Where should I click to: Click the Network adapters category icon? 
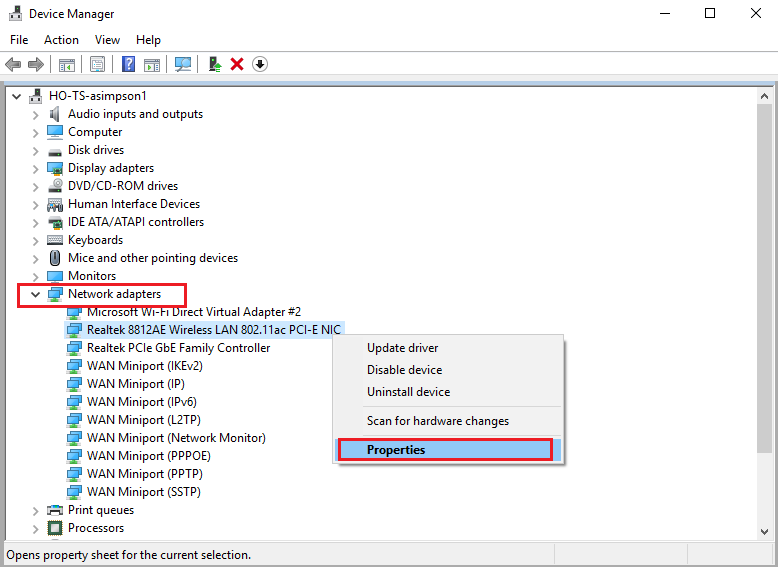[55, 294]
